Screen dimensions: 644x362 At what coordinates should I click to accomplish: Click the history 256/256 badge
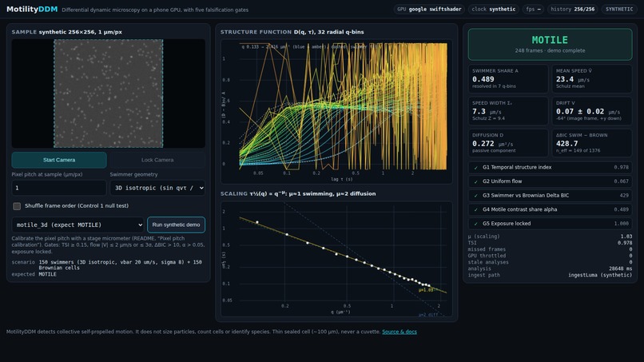click(x=573, y=9)
